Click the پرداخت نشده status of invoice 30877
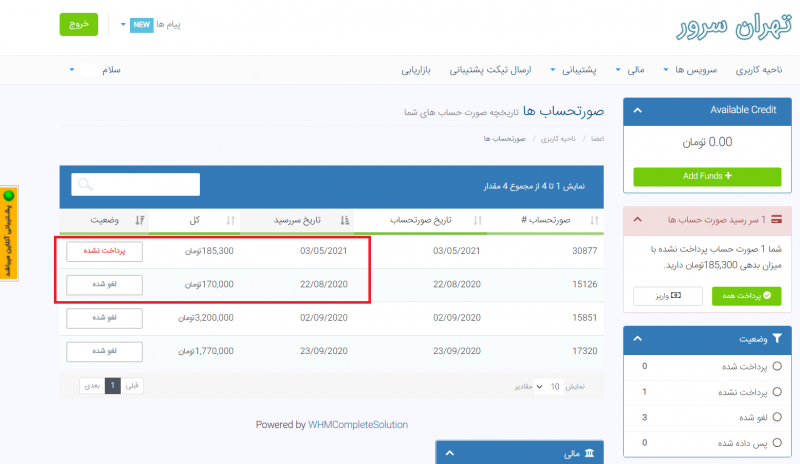This screenshot has height=464, width=800. coord(104,251)
